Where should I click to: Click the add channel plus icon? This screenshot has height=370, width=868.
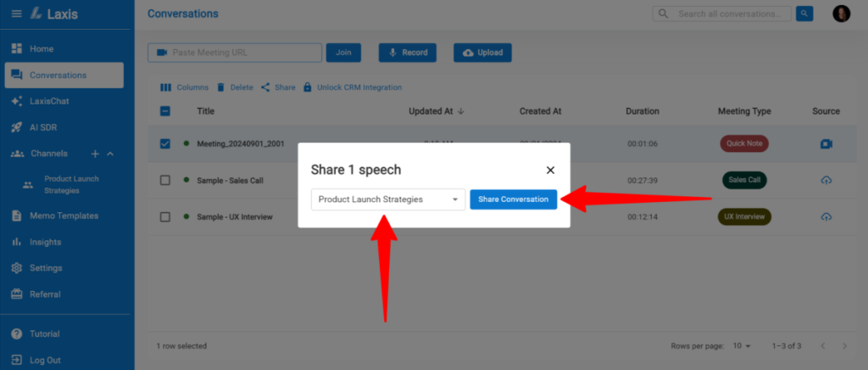click(95, 154)
